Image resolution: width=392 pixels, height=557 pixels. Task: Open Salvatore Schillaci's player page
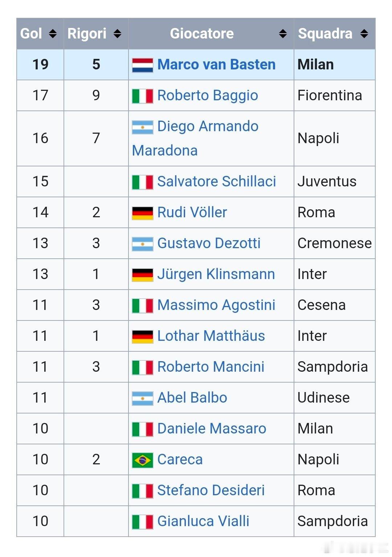coord(217,181)
